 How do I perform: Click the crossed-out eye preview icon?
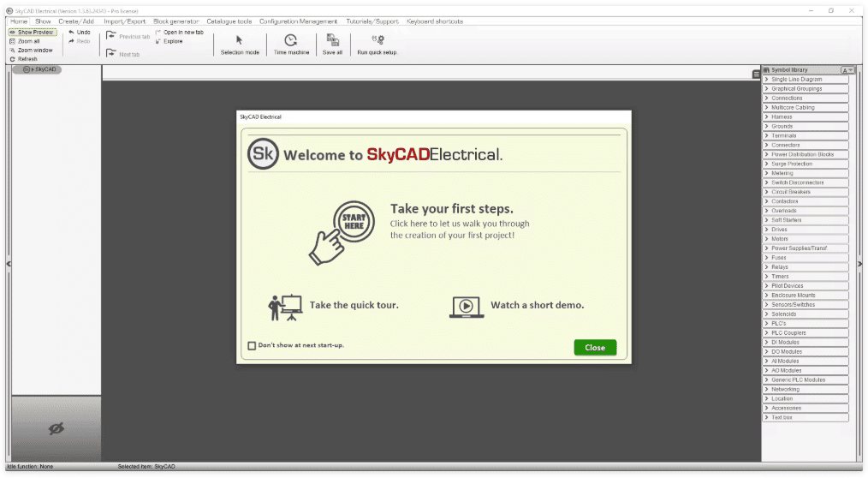click(56, 428)
